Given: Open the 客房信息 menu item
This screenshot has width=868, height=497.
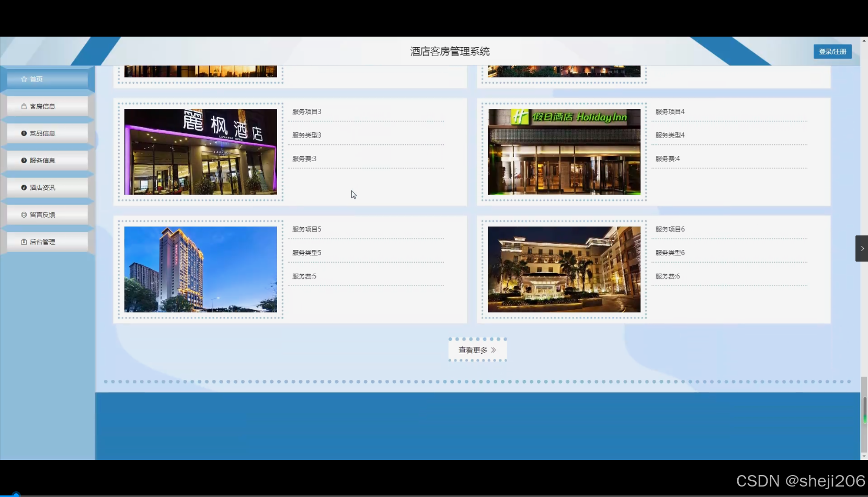Looking at the screenshot, I should point(48,106).
